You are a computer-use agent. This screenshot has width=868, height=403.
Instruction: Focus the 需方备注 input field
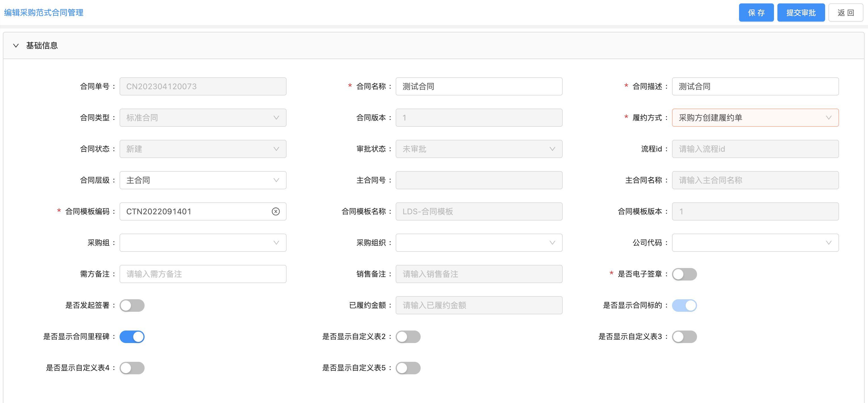[203, 274]
